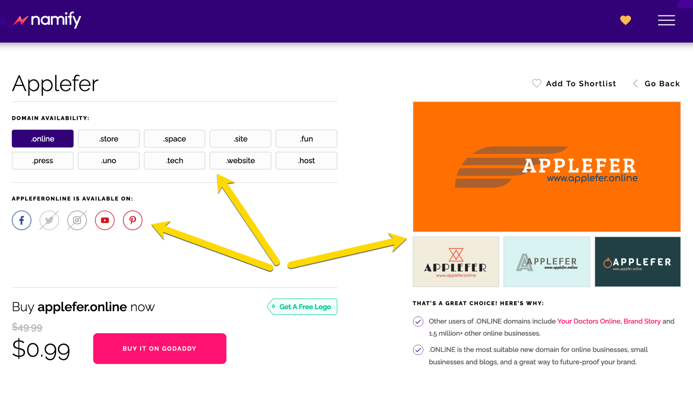Open the hamburger menu

[x=666, y=20]
